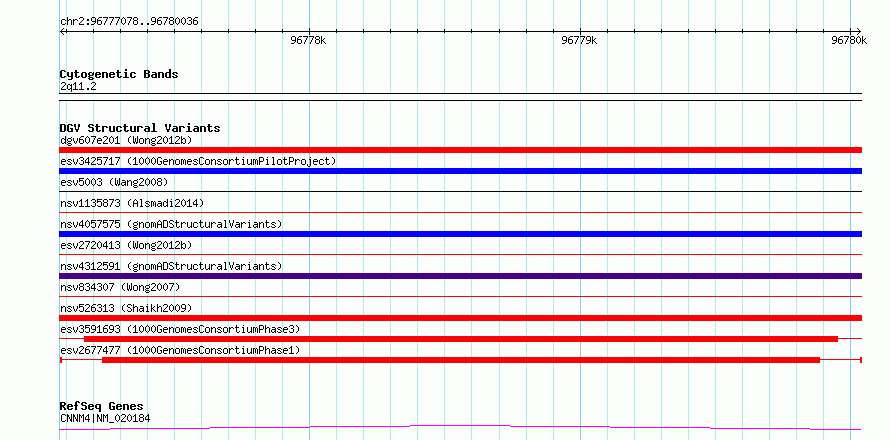Click the right arrow of the ruler

click(858, 31)
